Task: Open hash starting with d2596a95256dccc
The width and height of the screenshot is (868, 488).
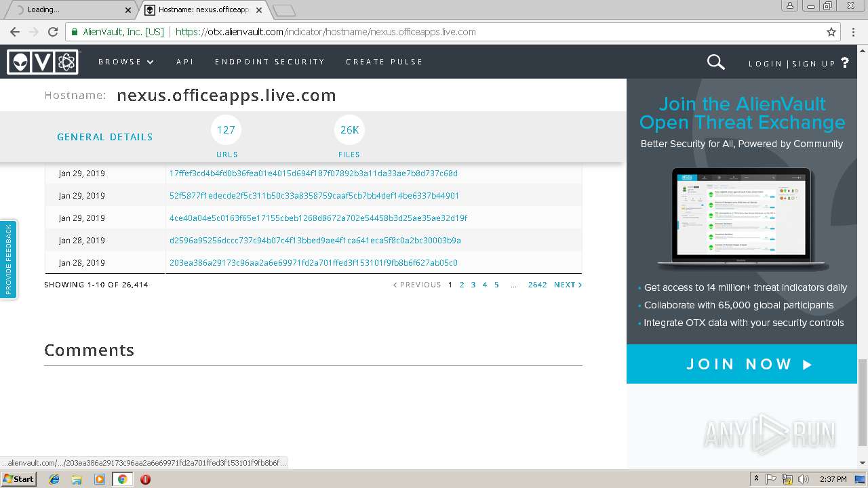Action: (x=315, y=241)
